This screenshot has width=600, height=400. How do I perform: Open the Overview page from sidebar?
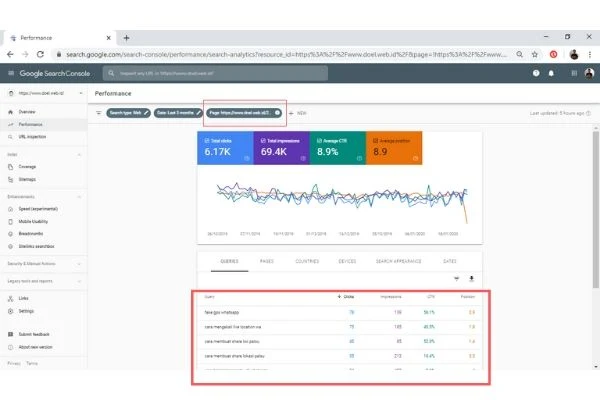pos(27,112)
